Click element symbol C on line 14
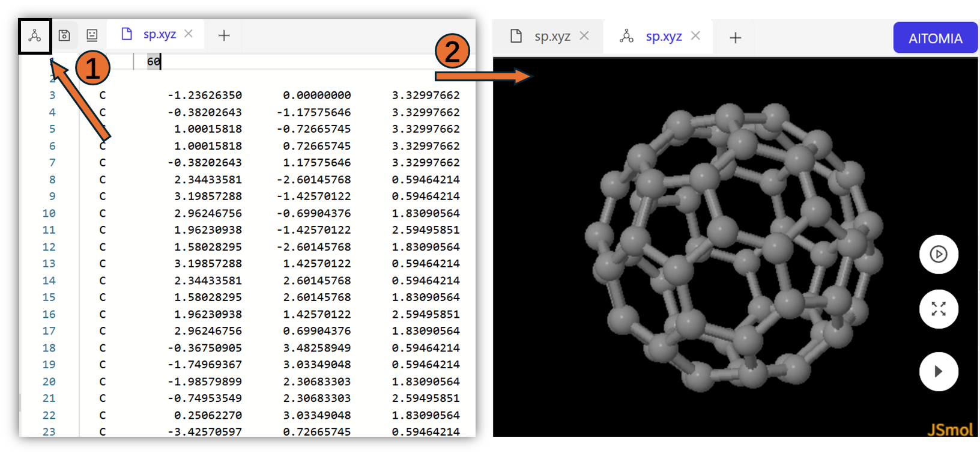Screen dimensions: 980x456 click(103, 281)
